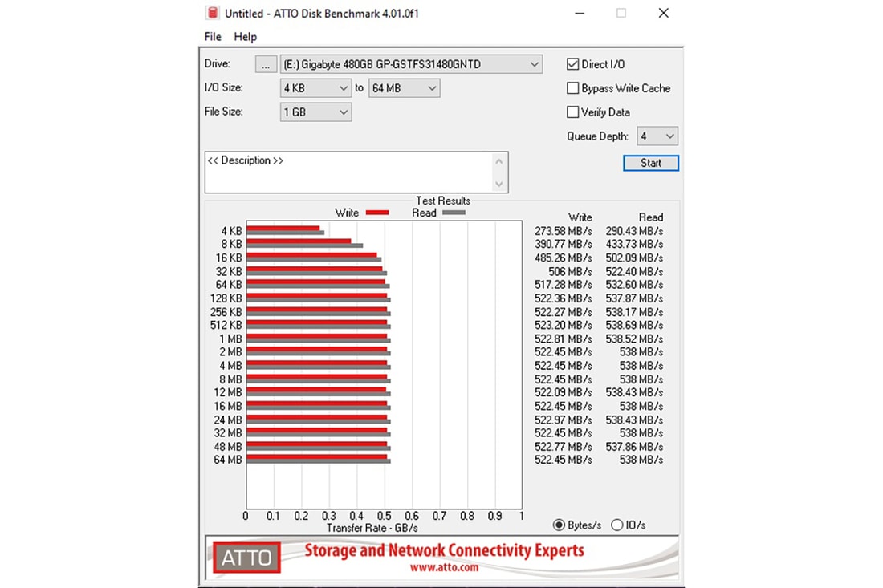This screenshot has height=588, width=883.
Task: Click the 485.26 MB/s write value
Action: click(564, 258)
